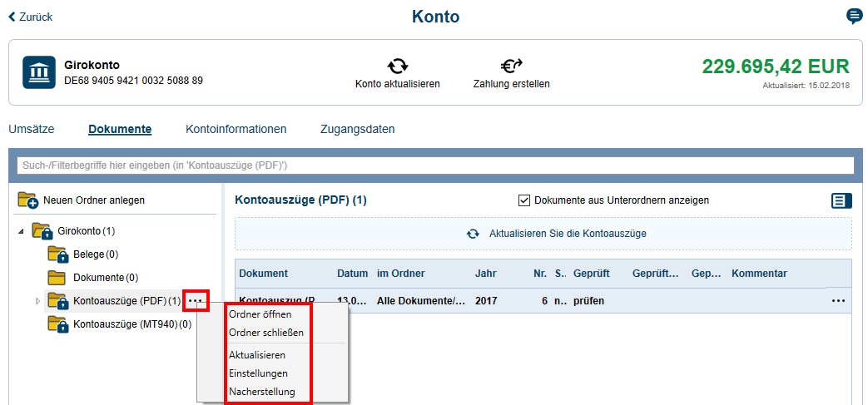The height and width of the screenshot is (405, 868).
Task: Click Aktualisieren Sie die Kontoauszüge banner
Action: [543, 234]
